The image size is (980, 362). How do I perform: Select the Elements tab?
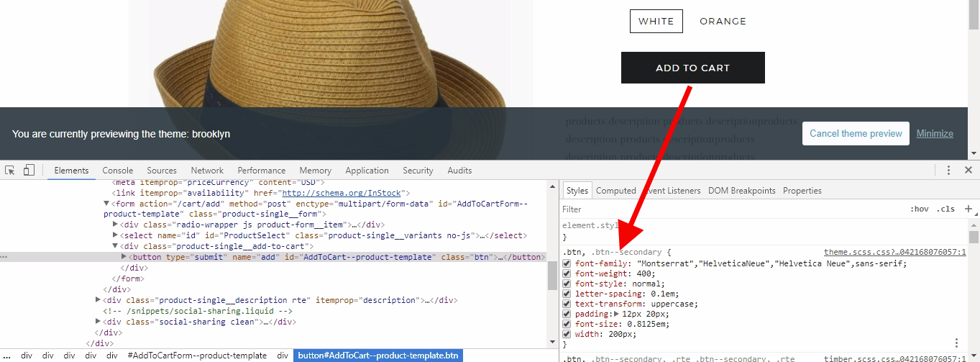coord(71,171)
